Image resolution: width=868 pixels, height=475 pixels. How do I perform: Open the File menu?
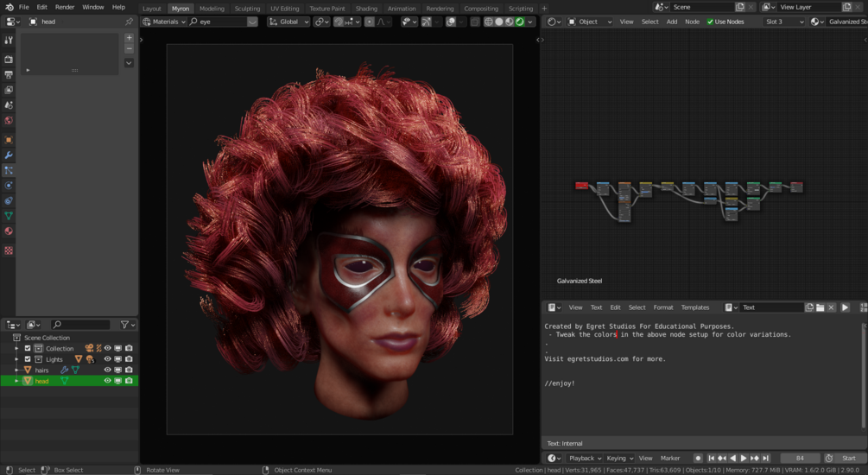click(24, 7)
